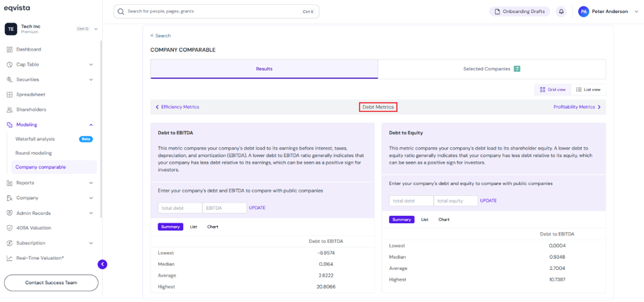This screenshot has width=644, height=302.
Task: Switch to Grid view
Action: (552, 90)
